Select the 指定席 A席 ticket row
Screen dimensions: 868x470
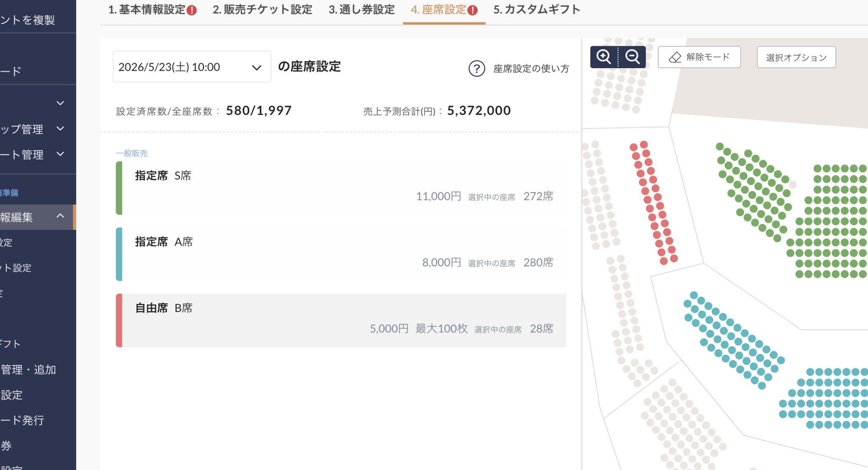point(341,254)
